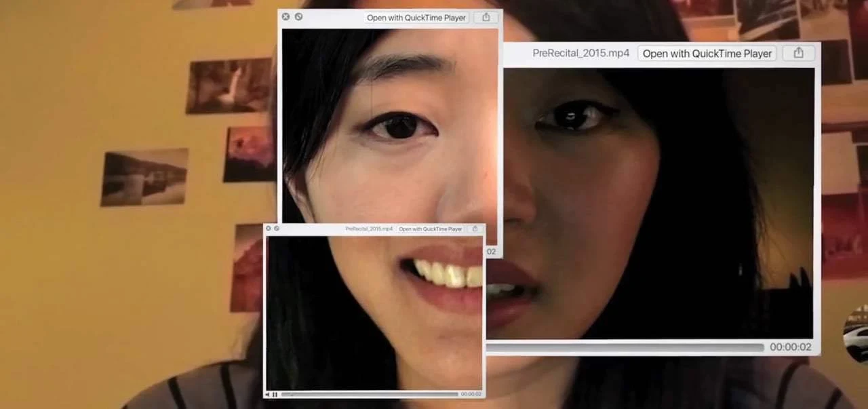Click share icon in small bottom preview window

(475, 229)
